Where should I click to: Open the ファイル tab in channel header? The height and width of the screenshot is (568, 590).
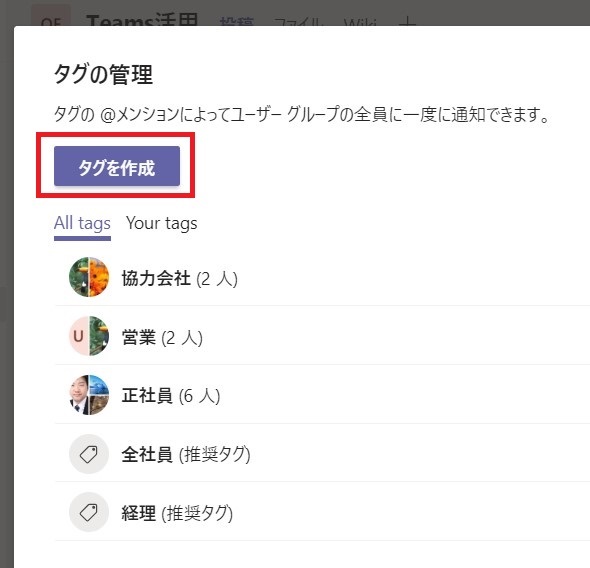299,21
